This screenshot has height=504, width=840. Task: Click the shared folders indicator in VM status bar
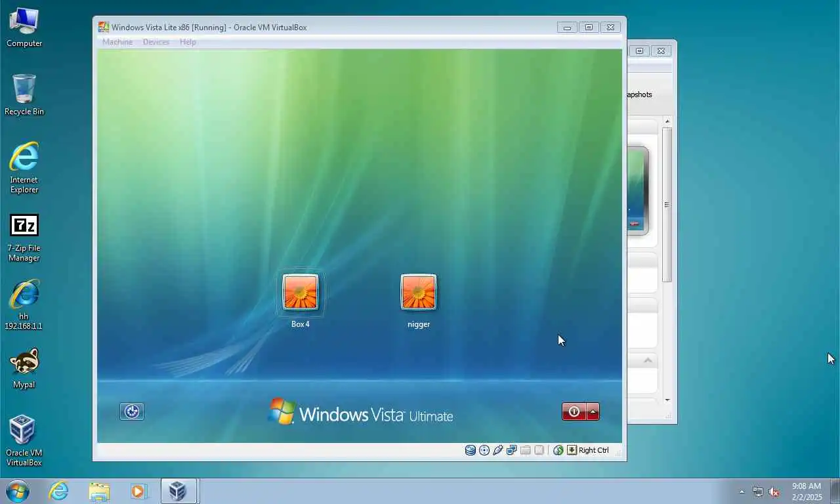click(526, 450)
